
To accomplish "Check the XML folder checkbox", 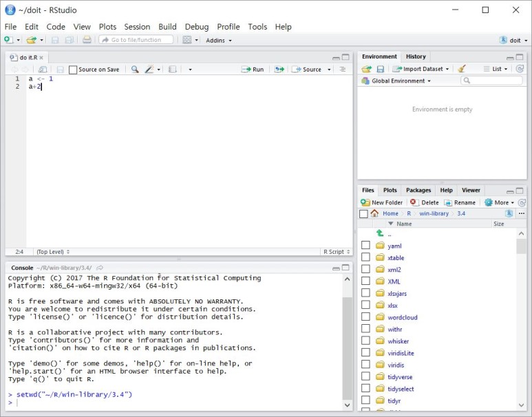I will point(365,281).
